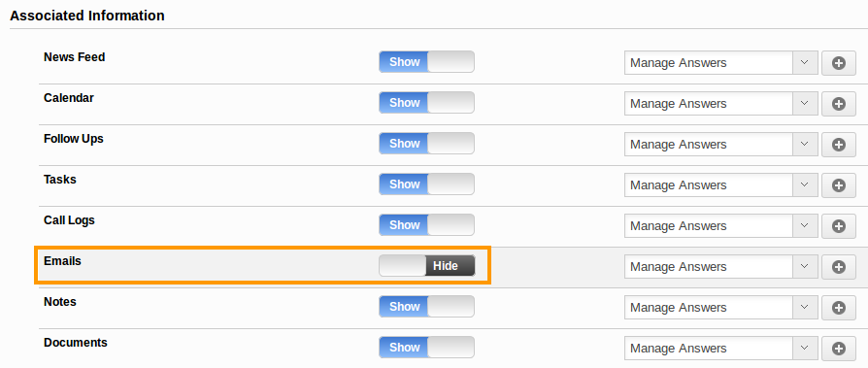Open Manage Answers dropdown for Emails
Image resolution: width=868 pixels, height=368 pixels.
(x=720, y=267)
